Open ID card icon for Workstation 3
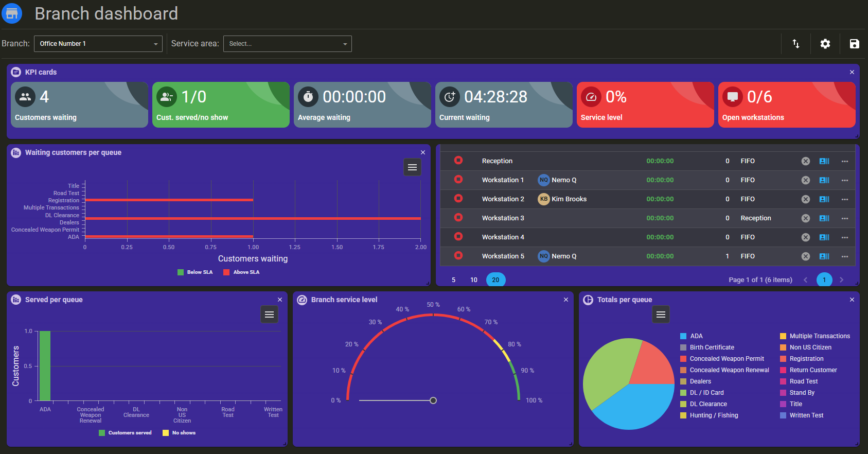The width and height of the screenshot is (868, 454). pos(824,218)
